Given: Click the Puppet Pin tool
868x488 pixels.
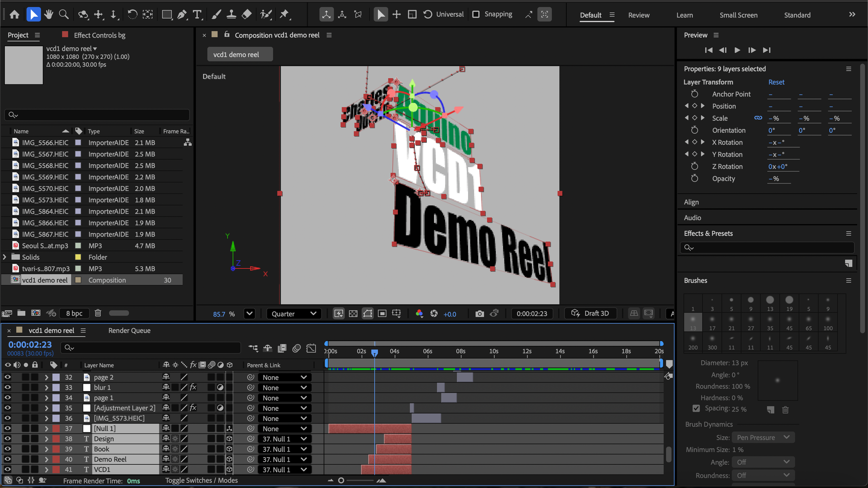Looking at the screenshot, I should tap(284, 15).
